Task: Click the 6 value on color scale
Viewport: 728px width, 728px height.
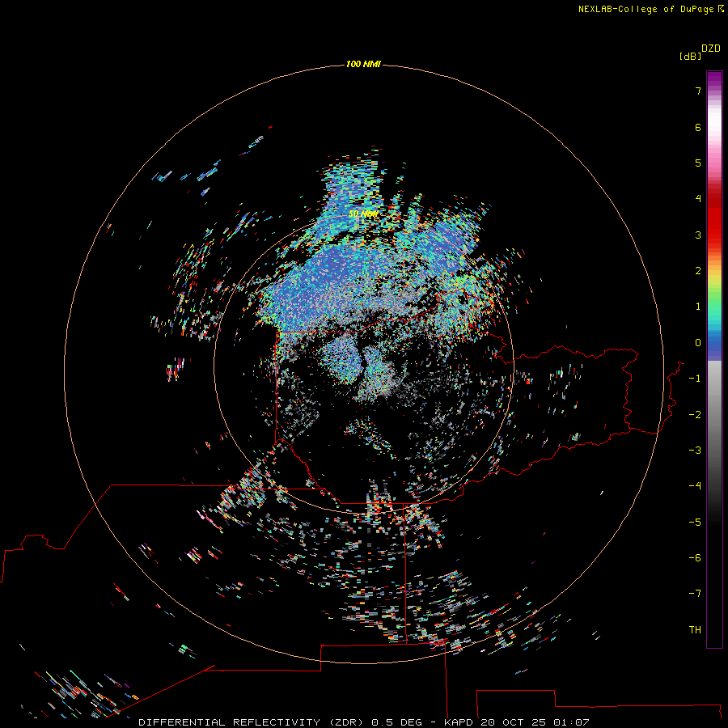Action: coord(698,127)
